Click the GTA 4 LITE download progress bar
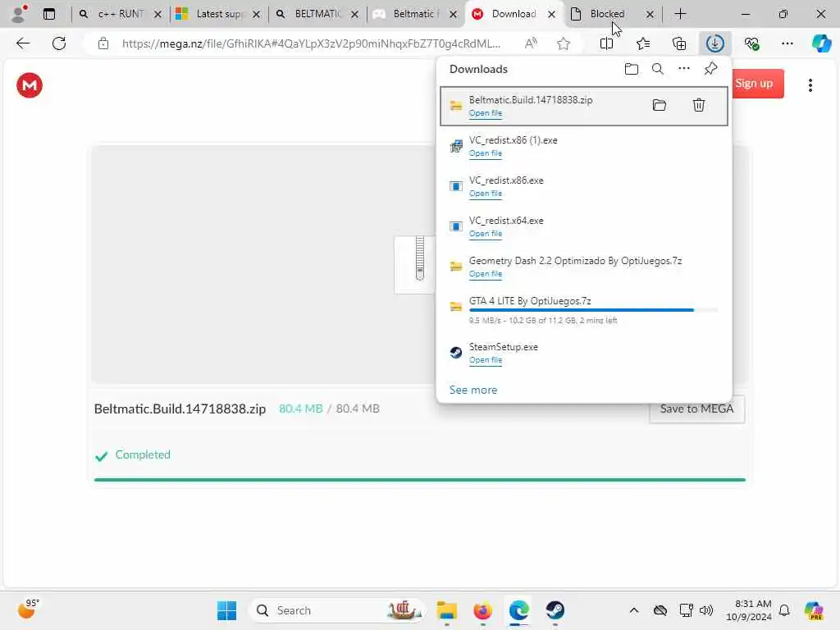Image resolution: width=840 pixels, height=630 pixels. [593, 310]
